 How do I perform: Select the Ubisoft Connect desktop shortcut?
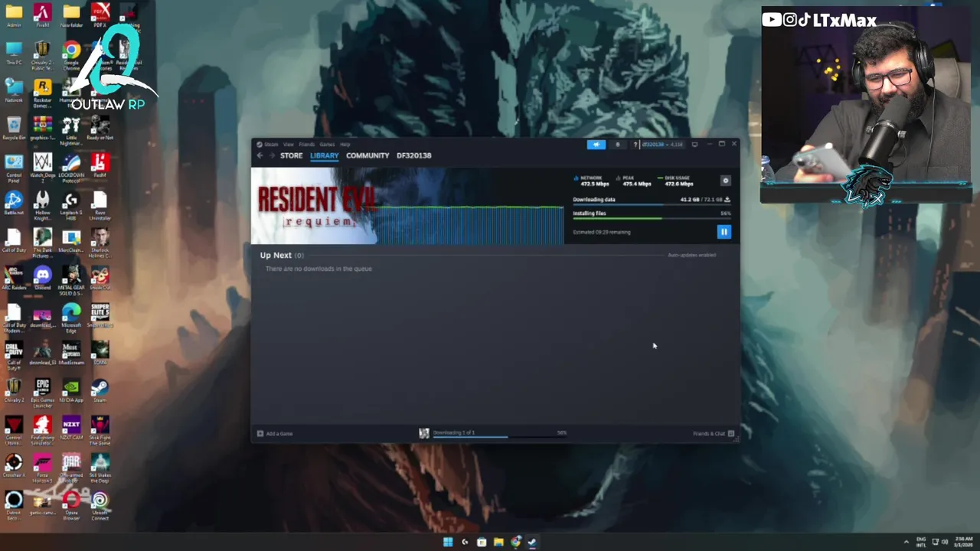[100, 507]
